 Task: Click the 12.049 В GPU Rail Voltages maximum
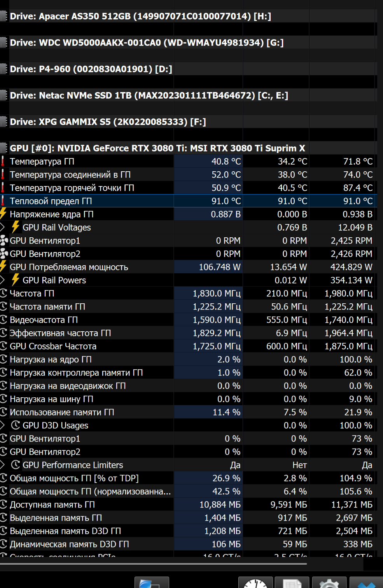point(355,228)
